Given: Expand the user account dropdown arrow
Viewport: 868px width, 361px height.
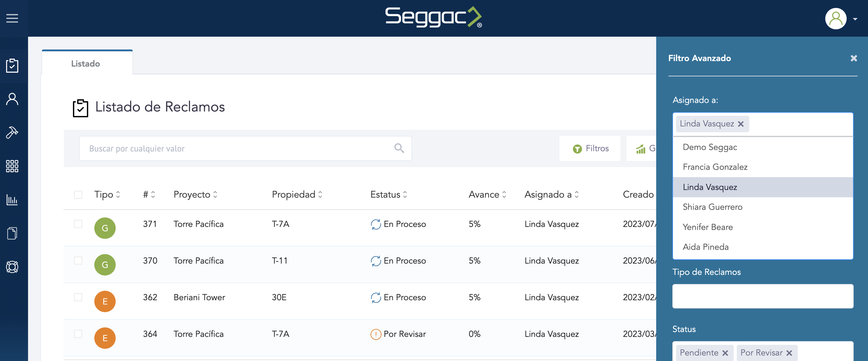Looking at the screenshot, I should [x=855, y=19].
